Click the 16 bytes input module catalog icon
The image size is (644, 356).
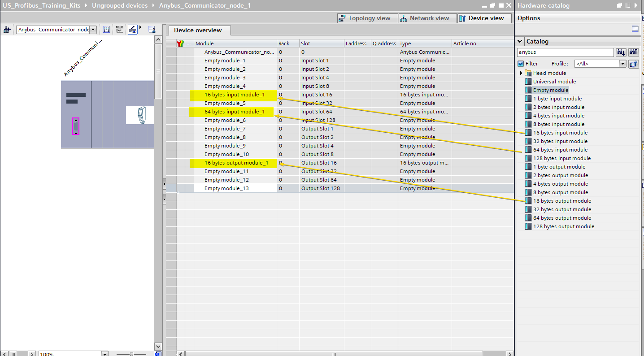528,133
